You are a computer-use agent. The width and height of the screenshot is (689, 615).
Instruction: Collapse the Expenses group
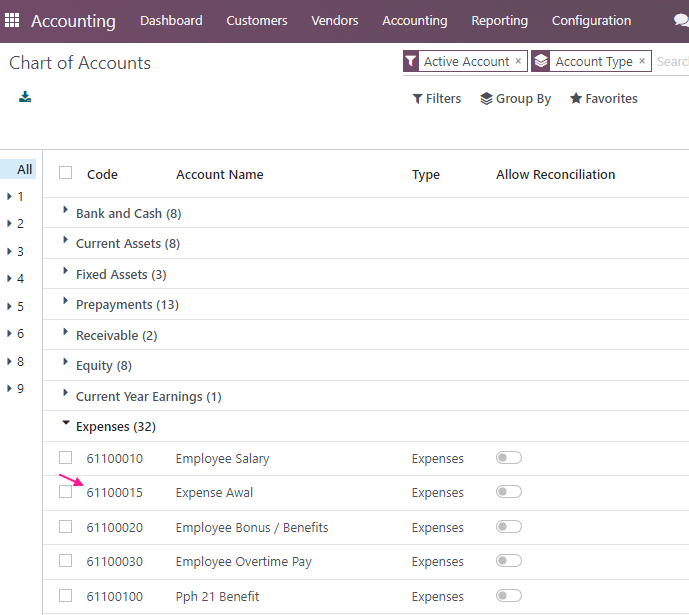point(116,426)
